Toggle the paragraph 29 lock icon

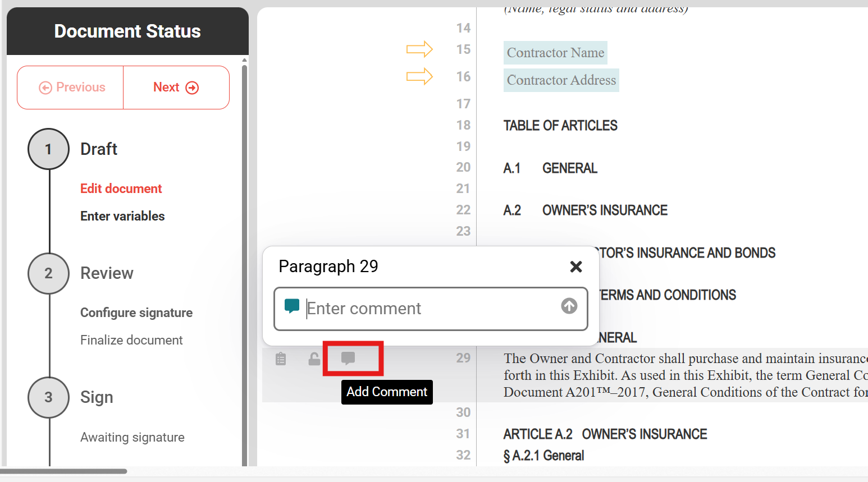point(314,359)
